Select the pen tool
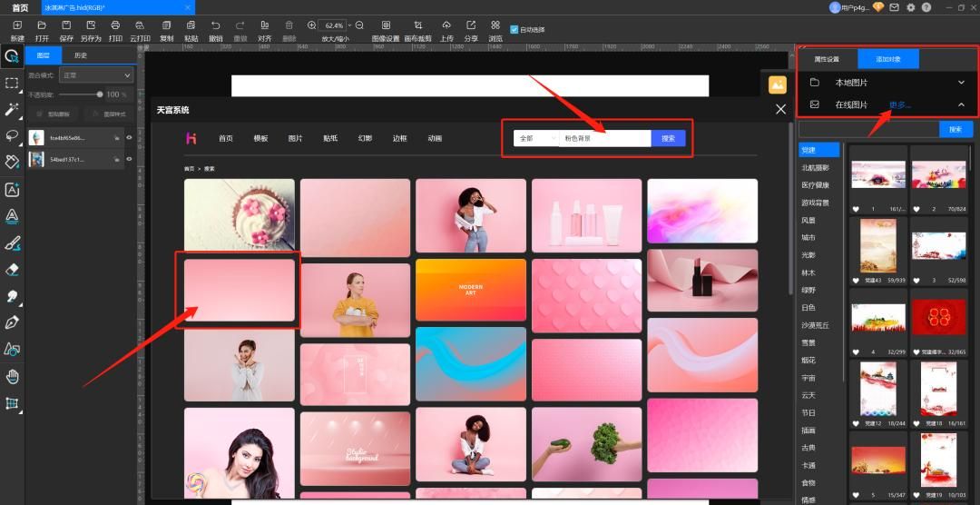980x505 pixels. [x=12, y=322]
